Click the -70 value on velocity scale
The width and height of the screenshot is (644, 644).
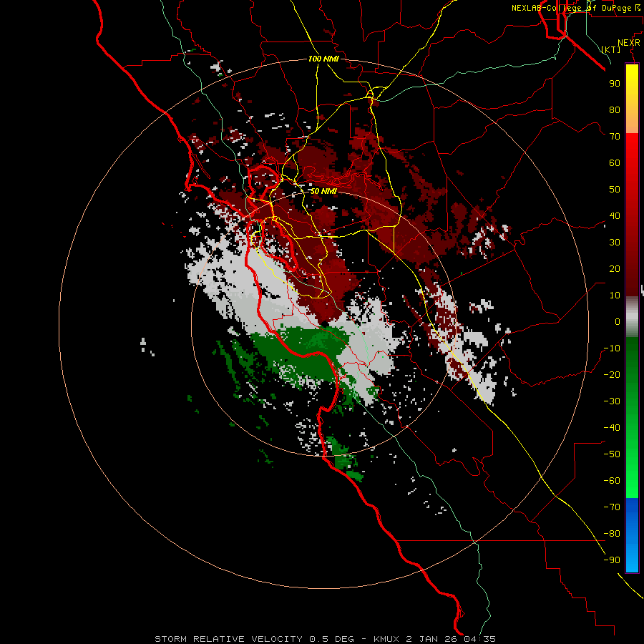[x=612, y=507]
